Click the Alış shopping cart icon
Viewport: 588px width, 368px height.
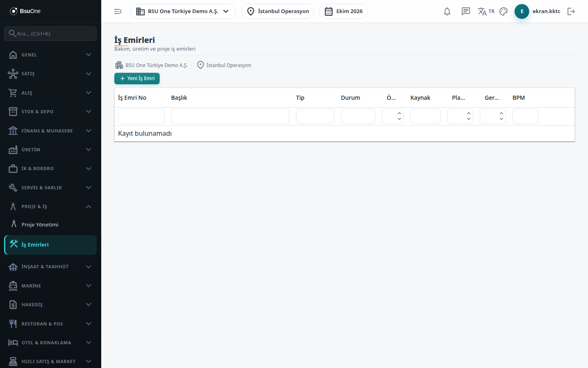coord(13,93)
